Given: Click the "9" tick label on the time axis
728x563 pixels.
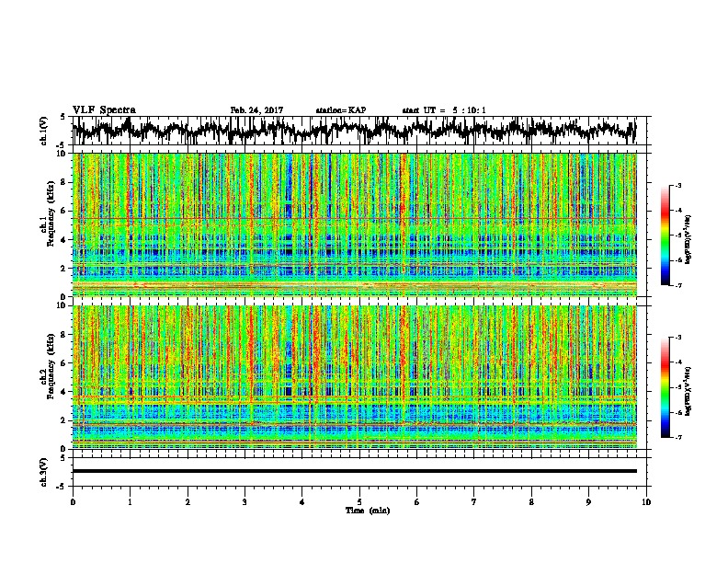Looking at the screenshot, I should coord(588,502).
